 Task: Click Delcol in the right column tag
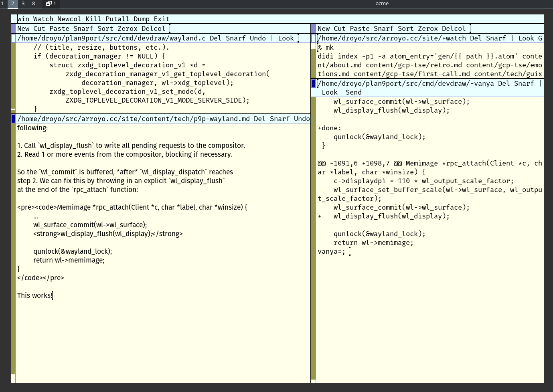click(x=454, y=28)
